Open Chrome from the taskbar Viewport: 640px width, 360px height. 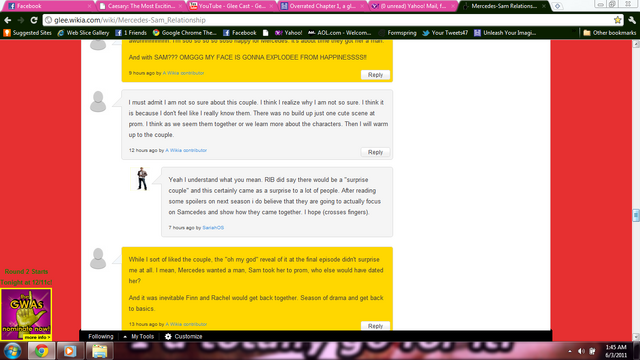tap(41, 351)
